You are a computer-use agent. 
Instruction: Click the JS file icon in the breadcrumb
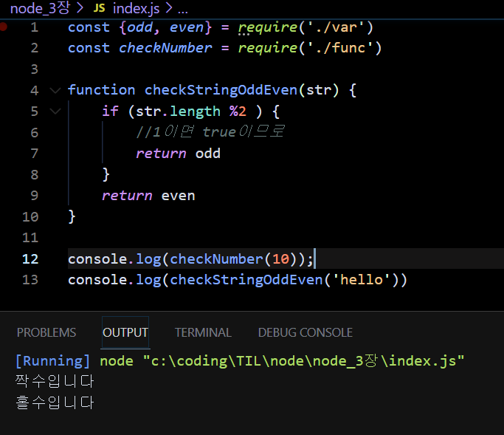click(99, 8)
